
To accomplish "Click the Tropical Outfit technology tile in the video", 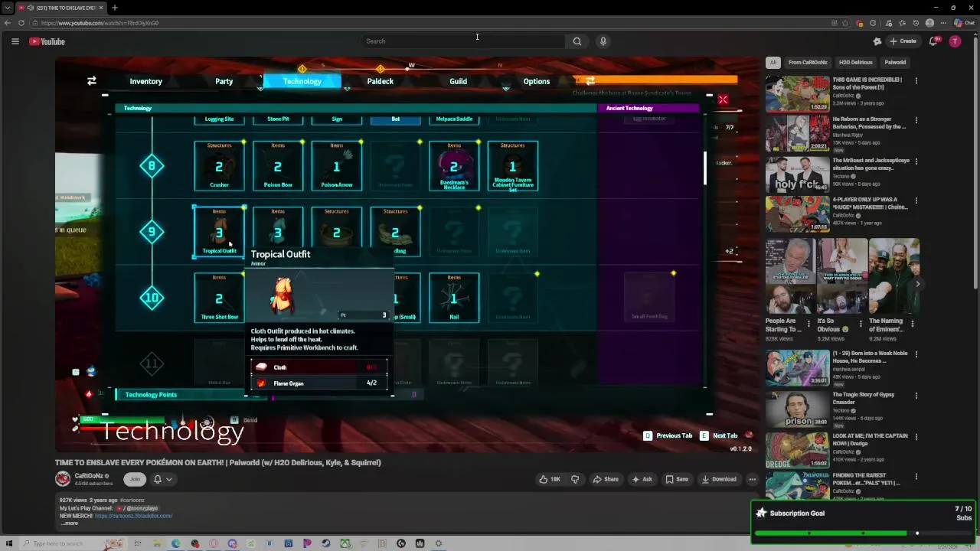I will [x=219, y=232].
